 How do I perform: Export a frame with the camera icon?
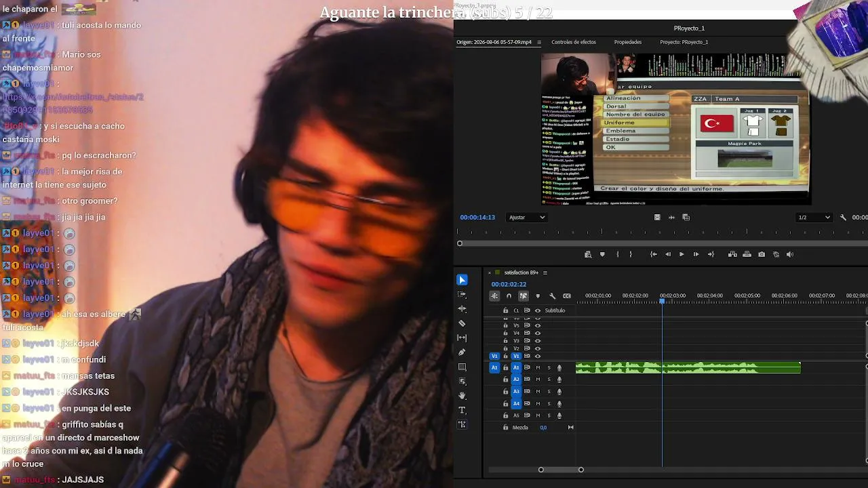[762, 255]
